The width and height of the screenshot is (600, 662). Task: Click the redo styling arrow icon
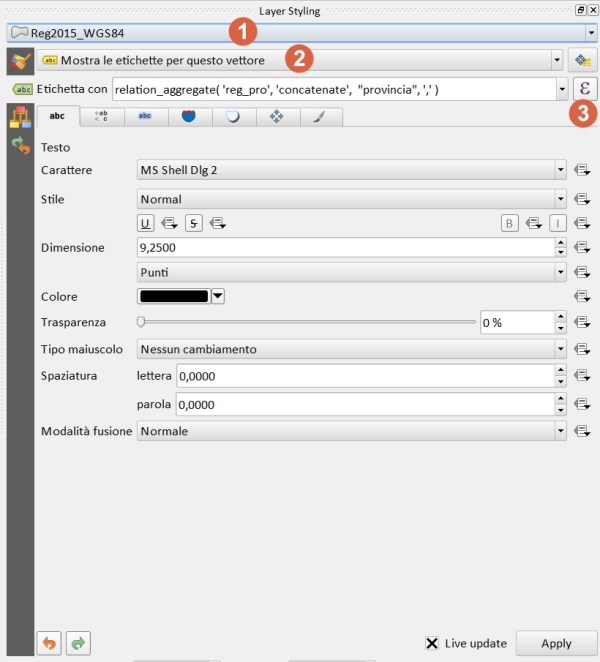tap(79, 643)
